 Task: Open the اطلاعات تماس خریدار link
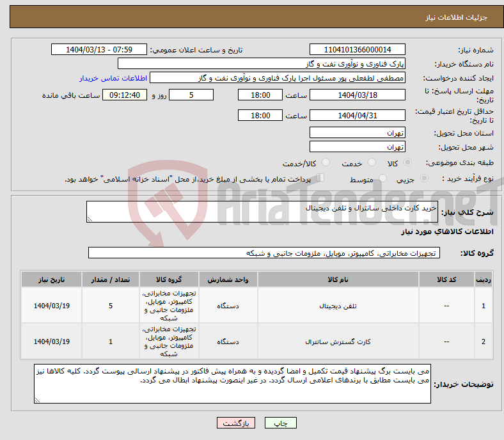(113, 78)
